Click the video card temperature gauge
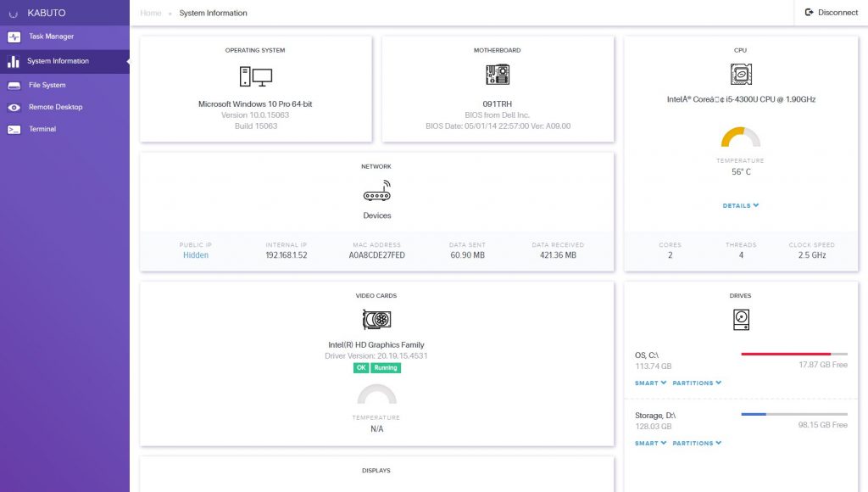 click(x=377, y=394)
